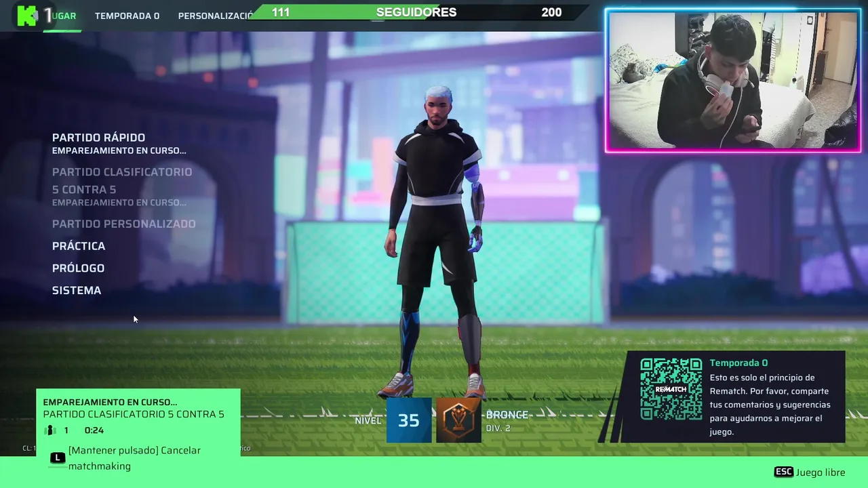Select PARTIDO CLASIFICATORIO 5 CONTRA 5 entry
Viewport: 868px width, 488px height.
pos(122,180)
